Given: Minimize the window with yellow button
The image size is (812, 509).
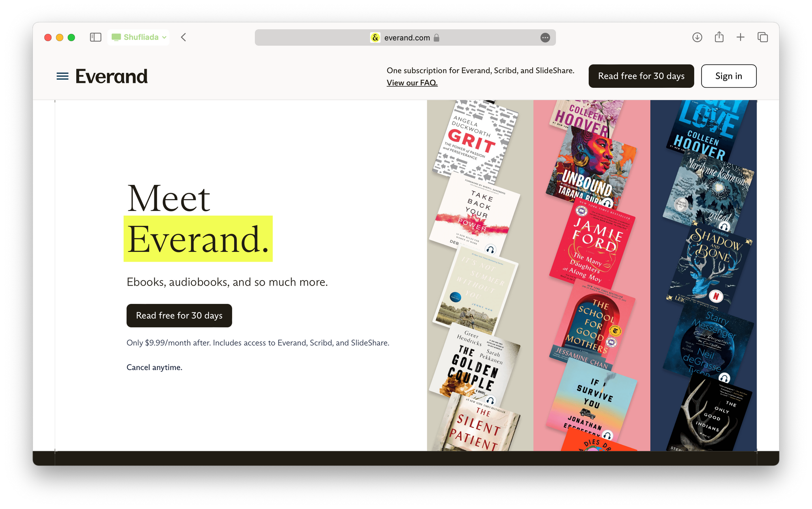Looking at the screenshot, I should [60, 37].
